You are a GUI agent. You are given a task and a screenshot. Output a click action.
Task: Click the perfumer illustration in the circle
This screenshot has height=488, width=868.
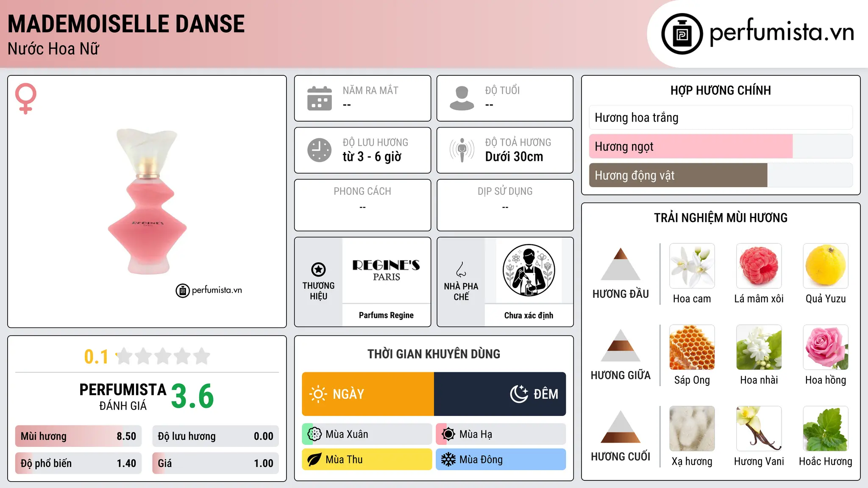click(x=529, y=270)
